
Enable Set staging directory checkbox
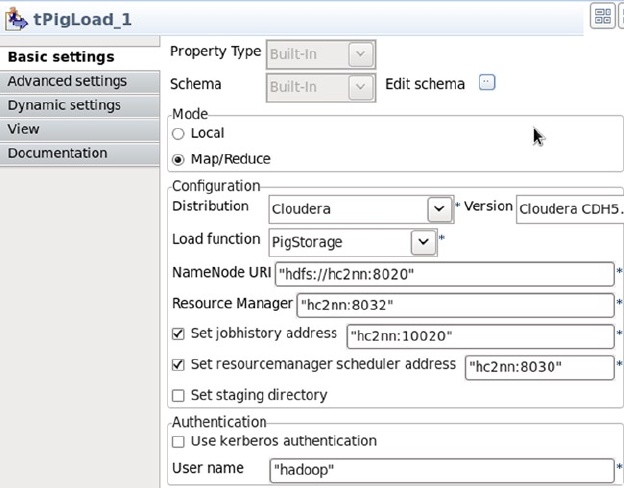179,395
